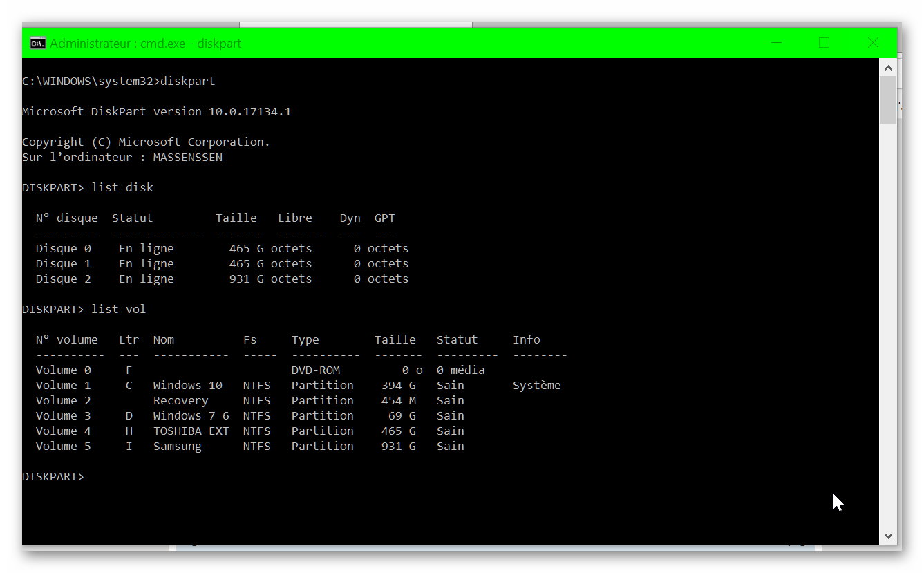Click the 'Fs' column header
This screenshot has width=924, height=573.
(250, 340)
